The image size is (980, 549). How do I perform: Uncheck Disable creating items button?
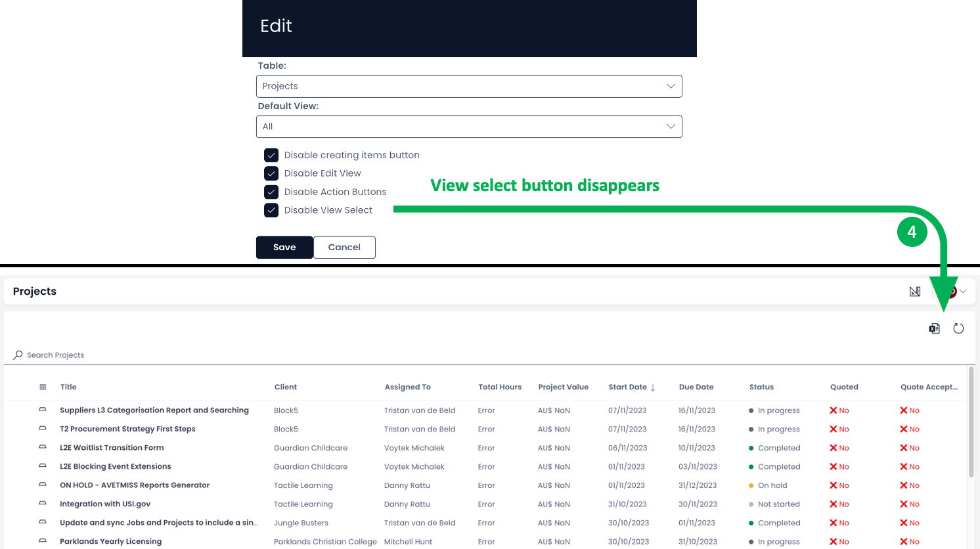click(x=271, y=155)
